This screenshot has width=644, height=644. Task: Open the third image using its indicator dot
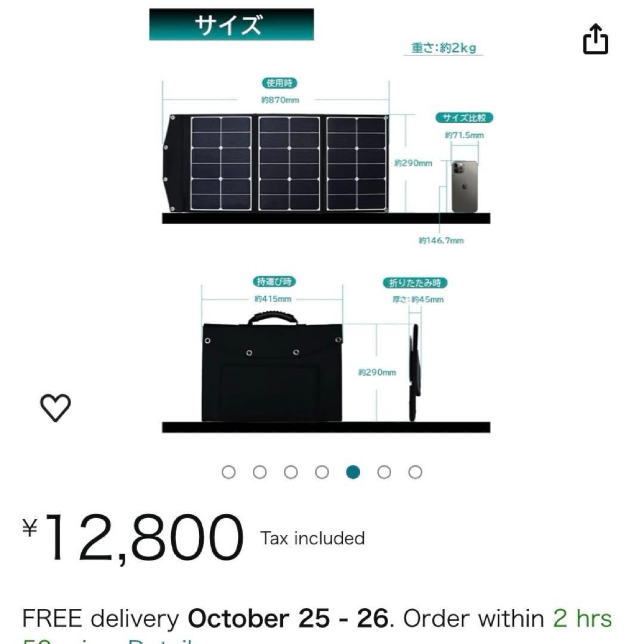[290, 472]
